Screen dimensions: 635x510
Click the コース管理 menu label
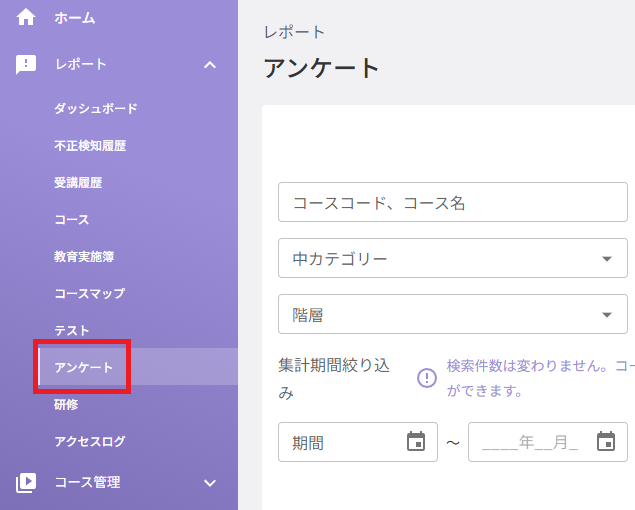pos(87,482)
